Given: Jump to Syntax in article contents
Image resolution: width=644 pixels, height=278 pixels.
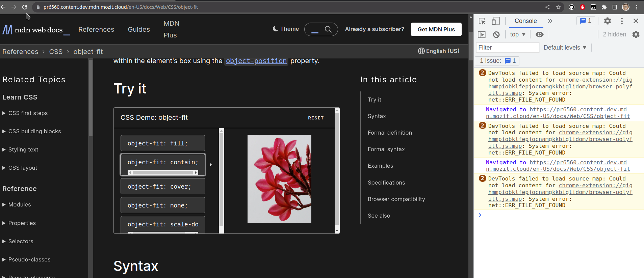Looking at the screenshot, I should [377, 116].
